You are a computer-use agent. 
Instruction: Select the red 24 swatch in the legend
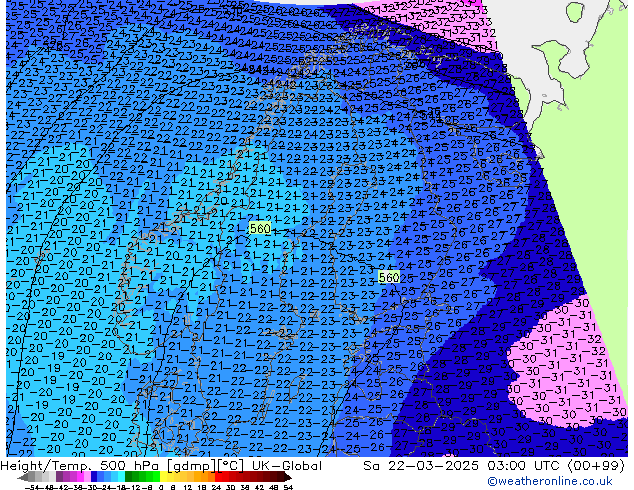[x=218, y=477]
